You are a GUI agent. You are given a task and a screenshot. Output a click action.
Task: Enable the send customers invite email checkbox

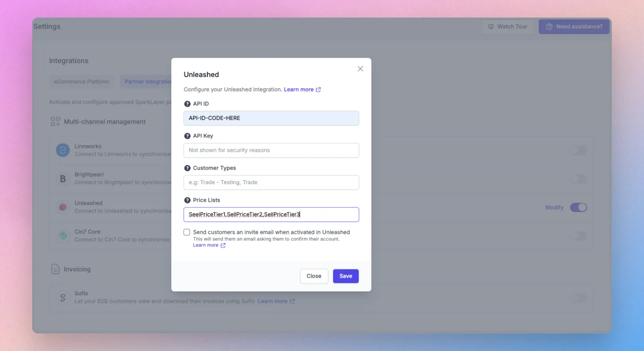point(187,232)
